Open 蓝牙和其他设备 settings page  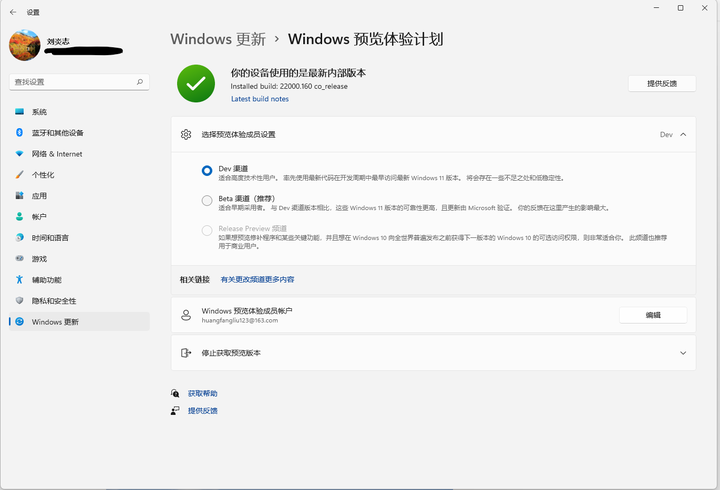pos(79,133)
